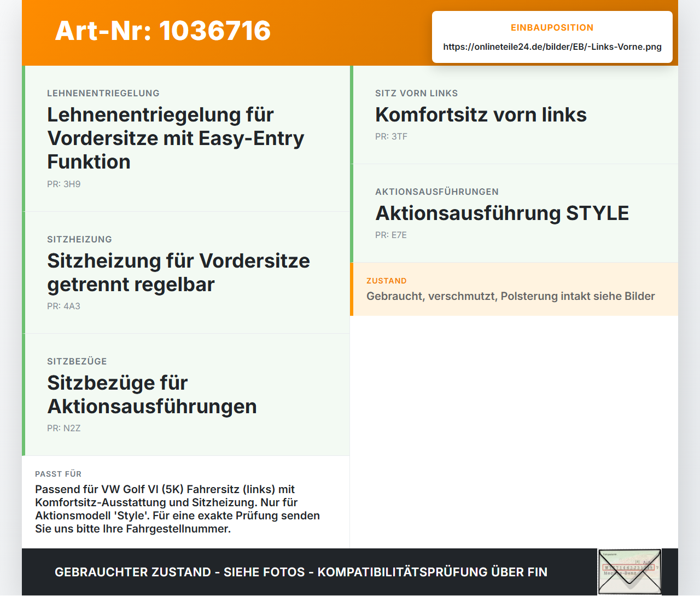This screenshot has height=596, width=700.
Task: Click the Aktionsausführungen category label
Action: (x=437, y=192)
